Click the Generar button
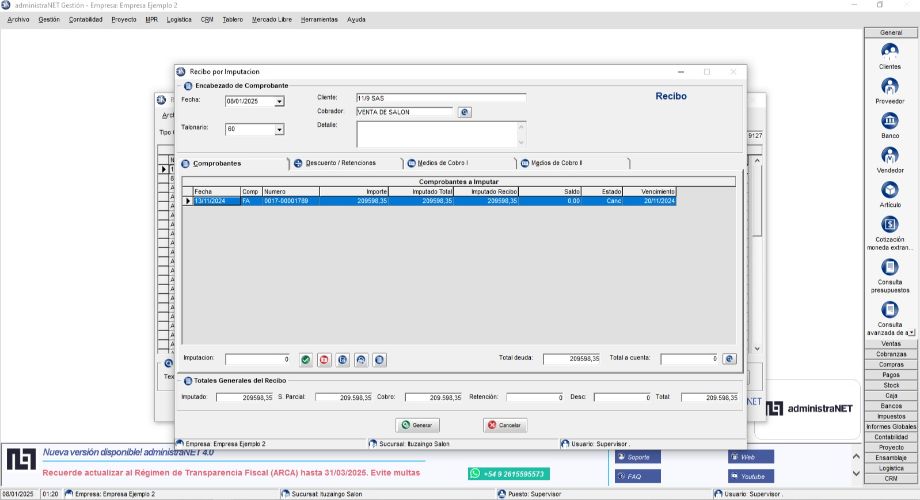This screenshot has width=920, height=500. pos(417,425)
